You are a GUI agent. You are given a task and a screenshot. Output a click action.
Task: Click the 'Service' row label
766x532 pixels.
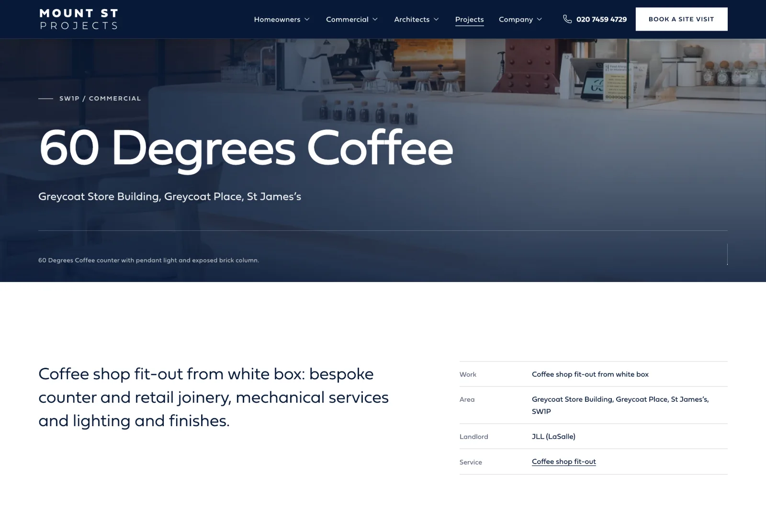point(471,462)
